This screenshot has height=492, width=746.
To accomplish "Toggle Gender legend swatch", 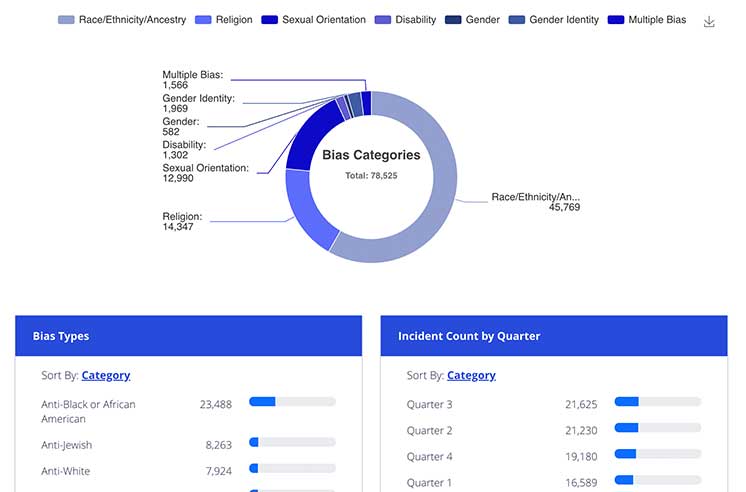I will click(x=453, y=20).
